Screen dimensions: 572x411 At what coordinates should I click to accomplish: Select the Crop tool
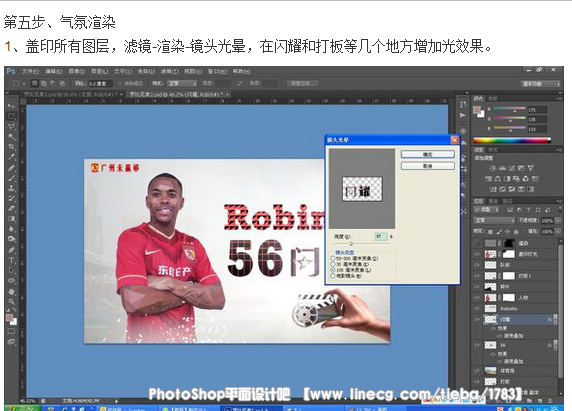11,147
